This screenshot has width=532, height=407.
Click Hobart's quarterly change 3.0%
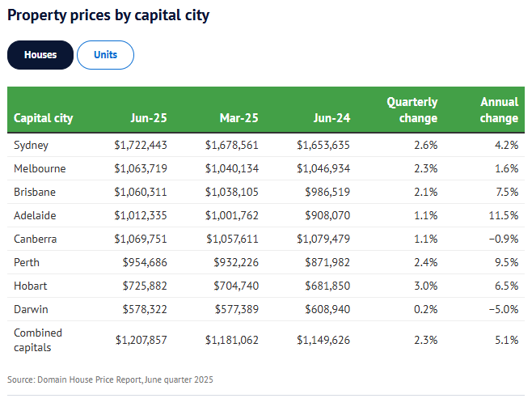[424, 286]
